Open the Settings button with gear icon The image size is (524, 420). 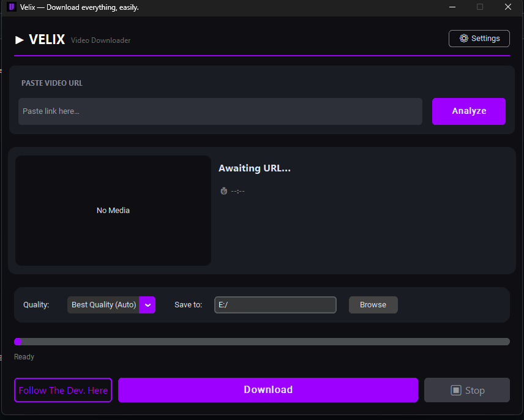coord(479,39)
